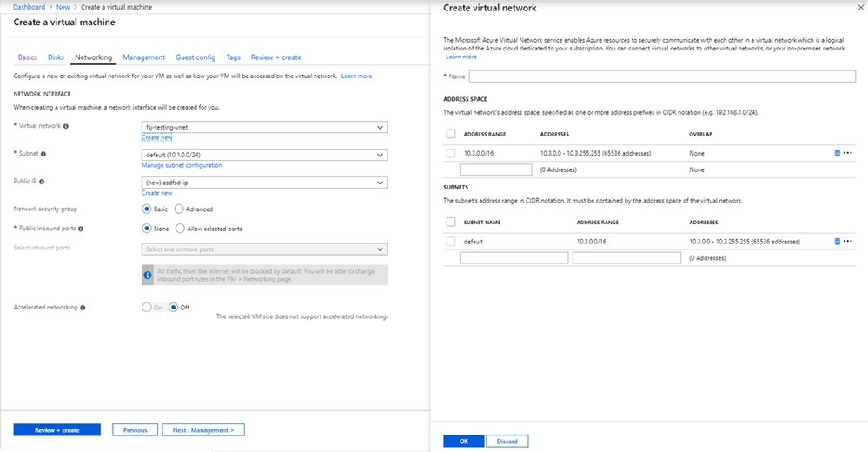Delete the default subnet row
This screenshot has height=452, width=868.
tap(838, 241)
